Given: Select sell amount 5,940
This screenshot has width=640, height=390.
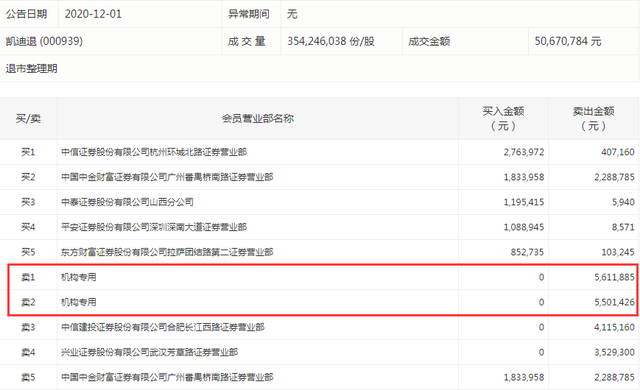Looking at the screenshot, I should [623, 202].
